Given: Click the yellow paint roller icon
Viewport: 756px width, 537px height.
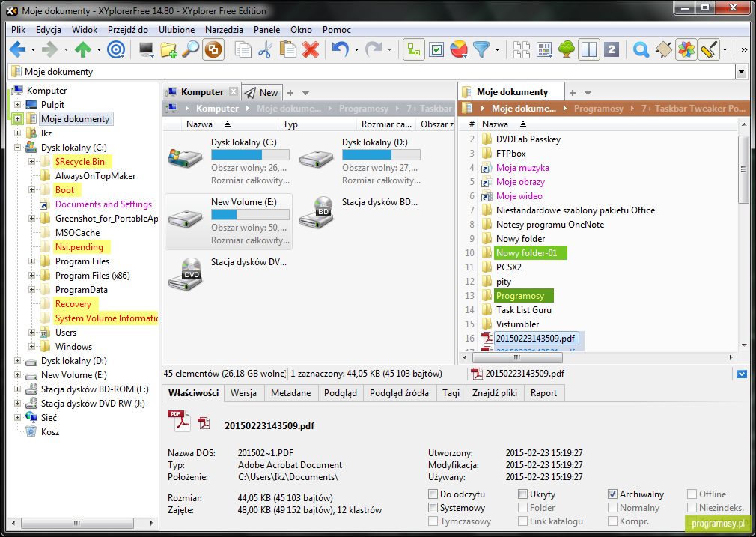Looking at the screenshot, I should [709, 49].
